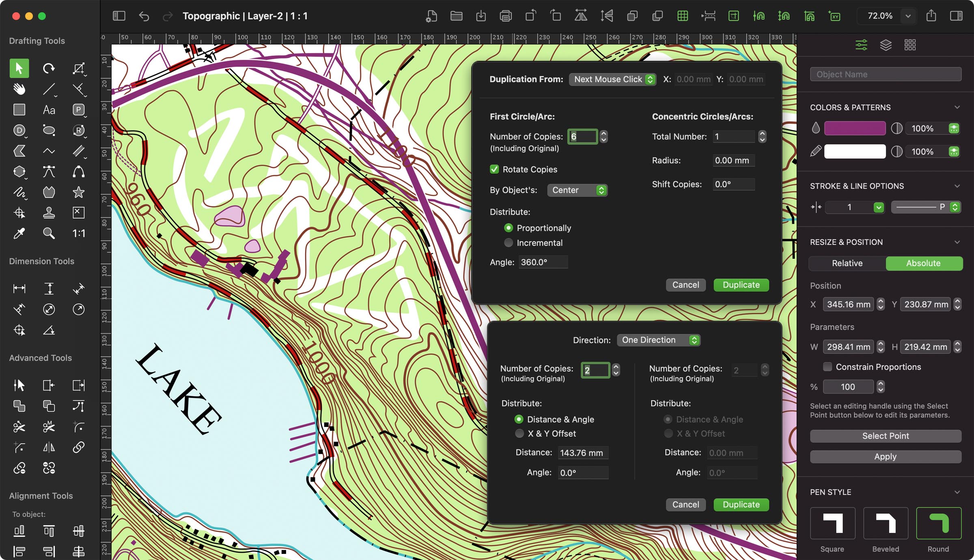
Task: Pick the Stamp tool
Action: pos(49,212)
